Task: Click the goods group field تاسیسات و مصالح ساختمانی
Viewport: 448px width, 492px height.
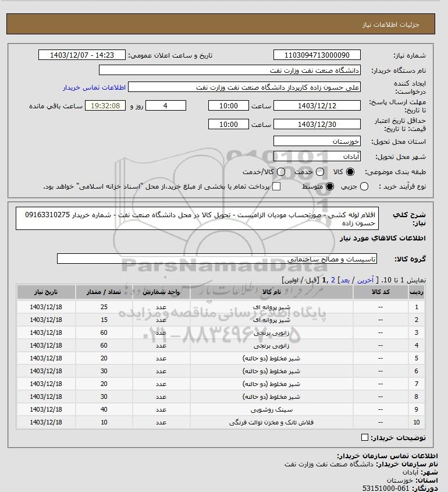Action: [x=217, y=259]
